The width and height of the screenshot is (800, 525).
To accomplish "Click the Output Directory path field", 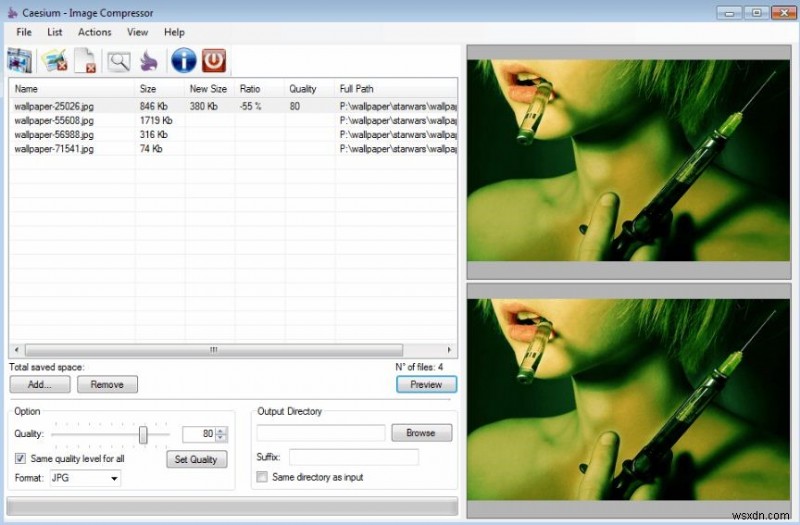I will pos(321,433).
